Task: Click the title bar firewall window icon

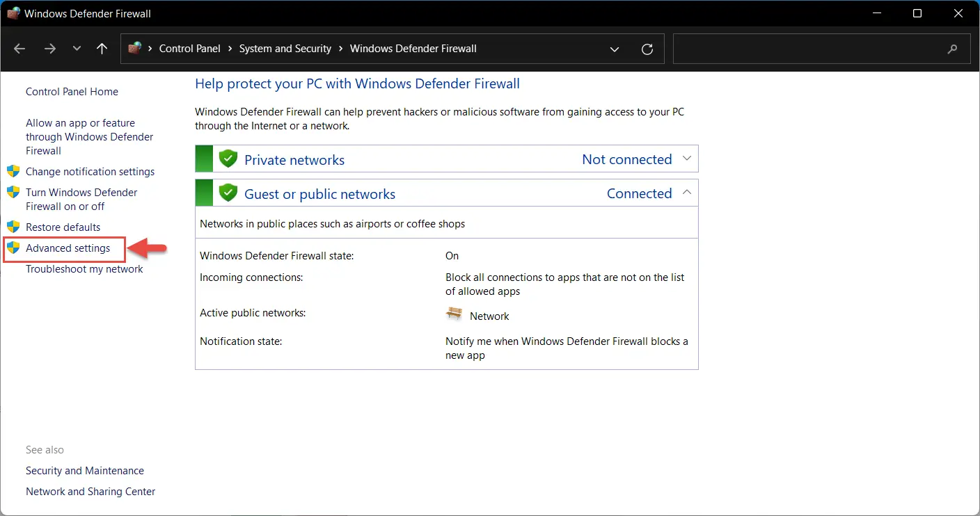Action: click(13, 13)
